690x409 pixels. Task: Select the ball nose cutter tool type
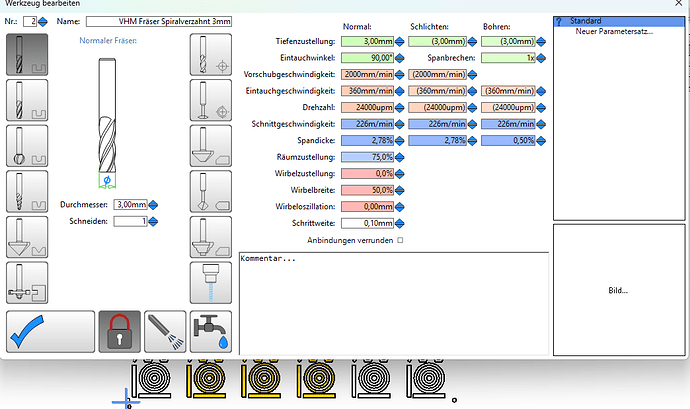pos(27,146)
